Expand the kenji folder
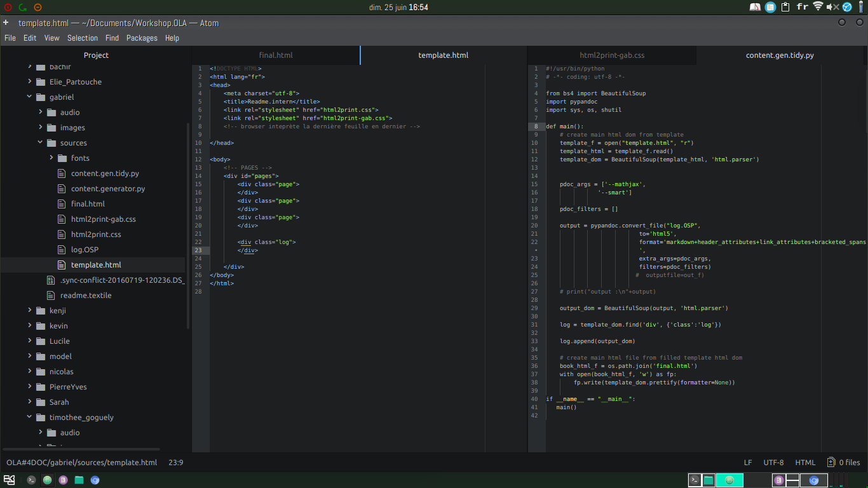The width and height of the screenshot is (868, 488). tap(29, 311)
